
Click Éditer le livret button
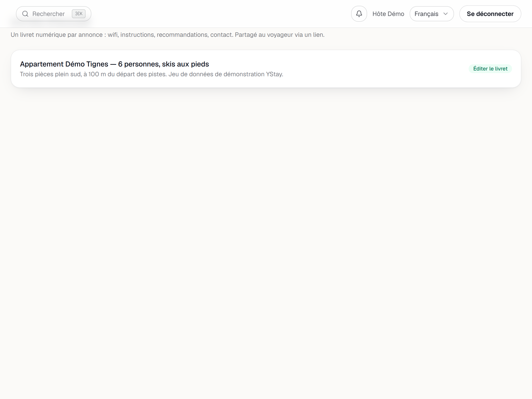point(490,69)
